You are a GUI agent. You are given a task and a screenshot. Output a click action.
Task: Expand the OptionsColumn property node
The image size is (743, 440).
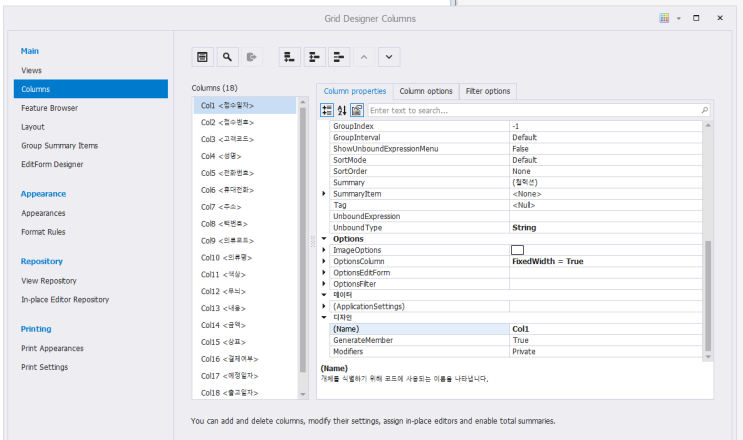pyautogui.click(x=323, y=261)
